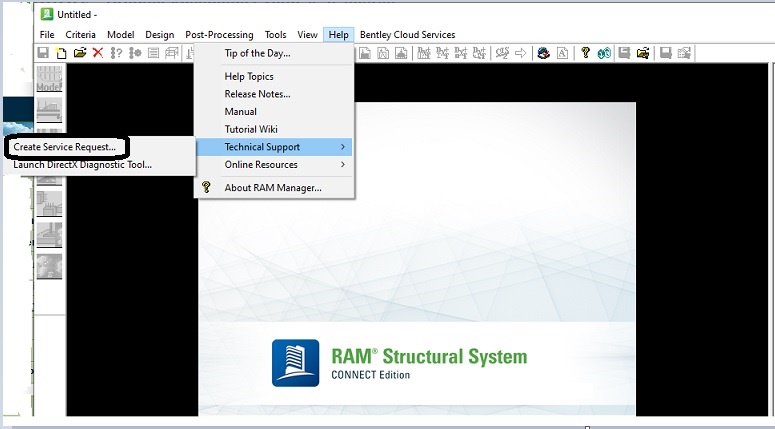
Task: Select the Manual menu entry
Action: 274,112
